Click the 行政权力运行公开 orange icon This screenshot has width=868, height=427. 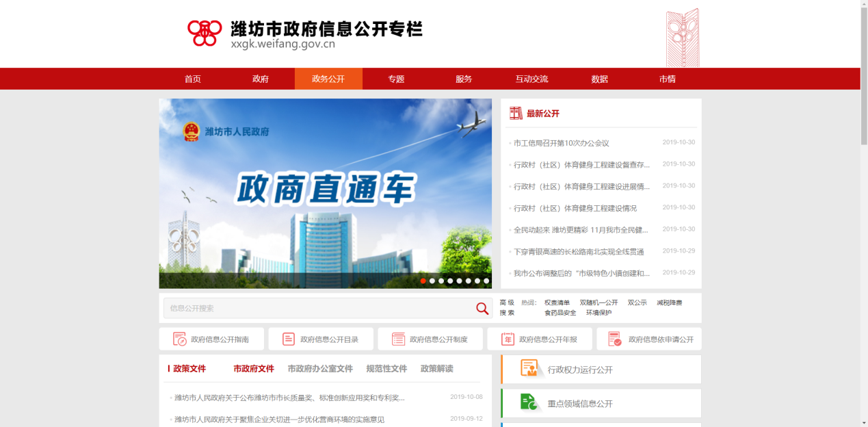coord(529,369)
